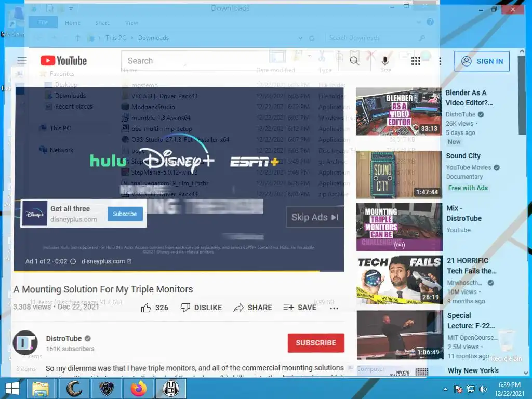
Task: Open Special Lecture F-22 thumbnail
Action: [400, 335]
